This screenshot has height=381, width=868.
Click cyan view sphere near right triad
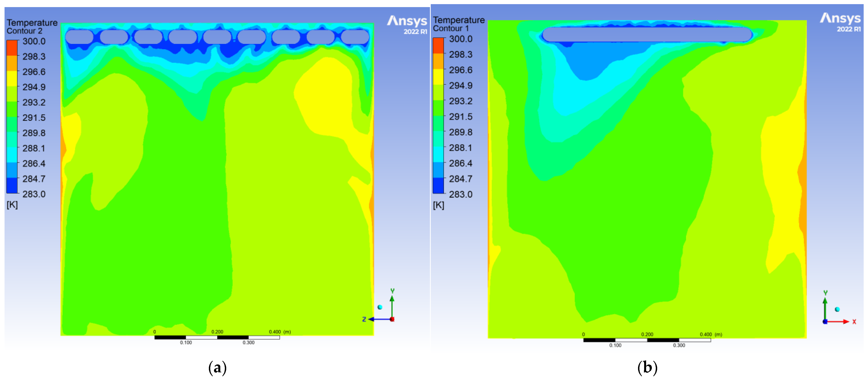click(837, 309)
